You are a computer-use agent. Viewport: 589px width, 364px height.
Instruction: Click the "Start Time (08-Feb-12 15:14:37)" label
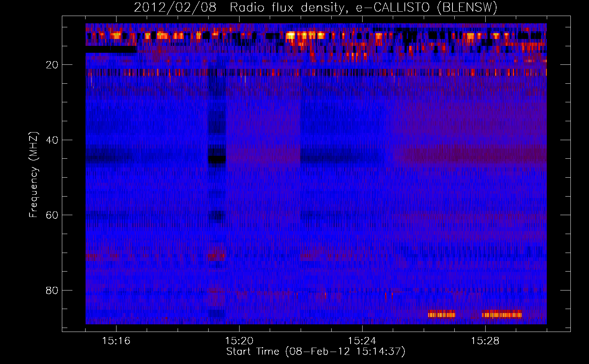pos(316,352)
